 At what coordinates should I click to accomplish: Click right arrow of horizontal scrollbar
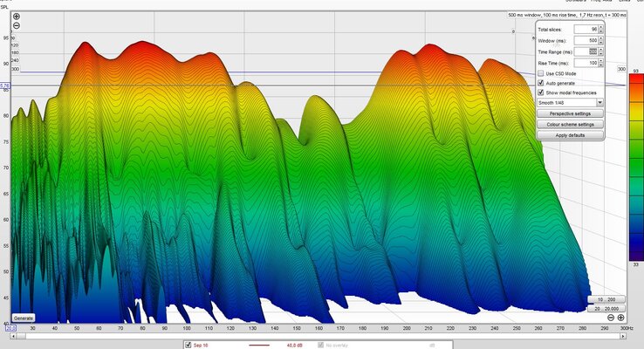pos(623,336)
